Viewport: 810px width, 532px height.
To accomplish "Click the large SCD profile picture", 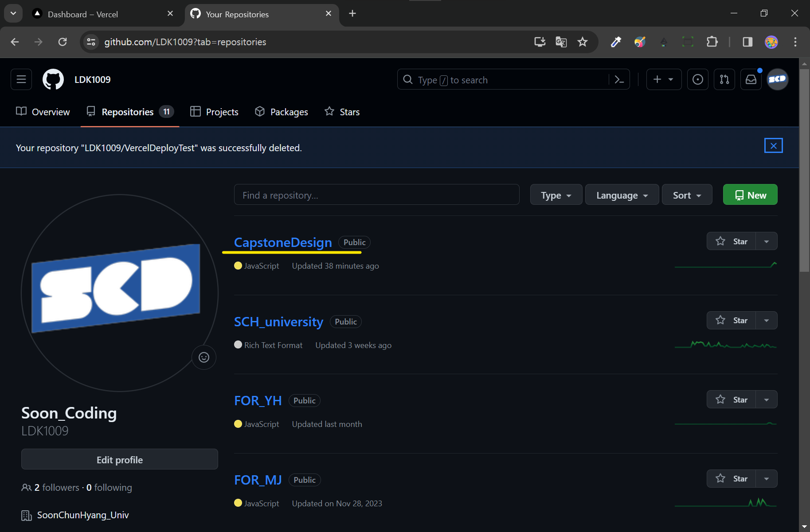I will (119, 293).
